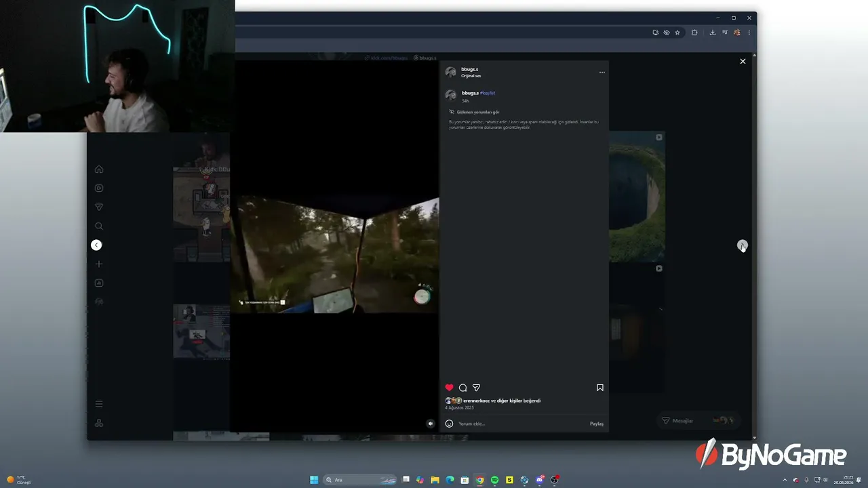This screenshot has height=488, width=868.
Task: Go to the next post arrow
Action: [x=743, y=245]
